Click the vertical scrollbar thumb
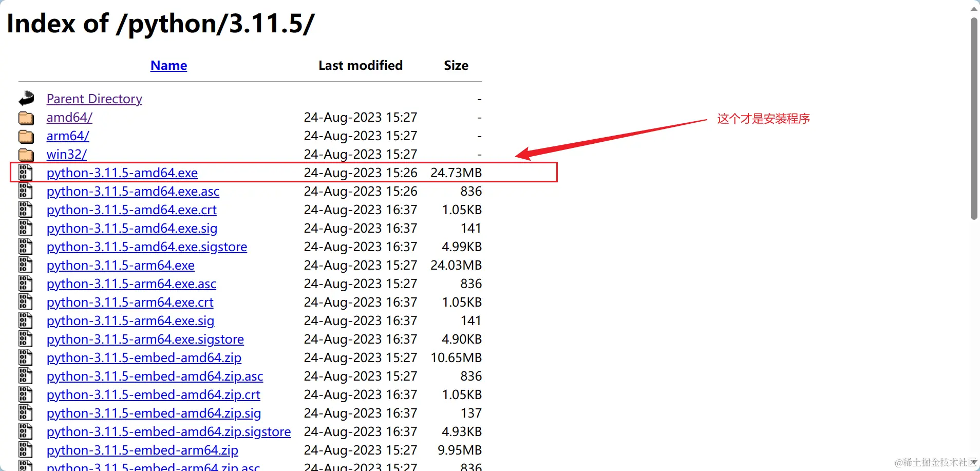Screen dimensions: 980x471 [x=974, y=119]
